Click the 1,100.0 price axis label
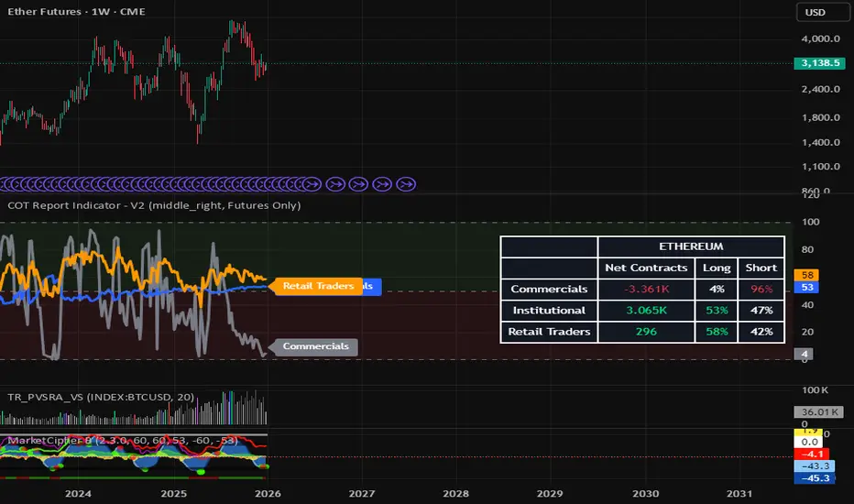Viewport: 854px width, 504px height. tap(820, 167)
